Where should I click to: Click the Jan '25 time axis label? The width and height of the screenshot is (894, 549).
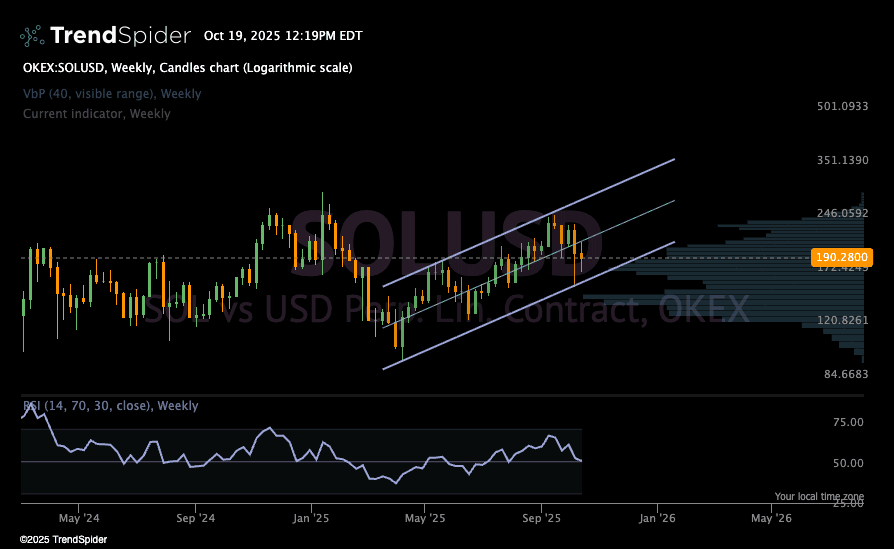[311, 519]
